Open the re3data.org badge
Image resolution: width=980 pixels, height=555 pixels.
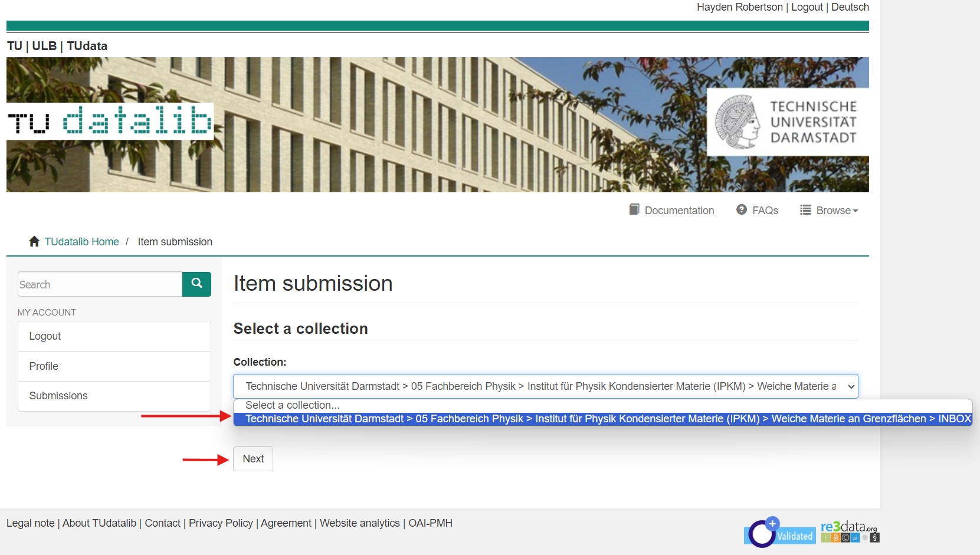point(850,531)
